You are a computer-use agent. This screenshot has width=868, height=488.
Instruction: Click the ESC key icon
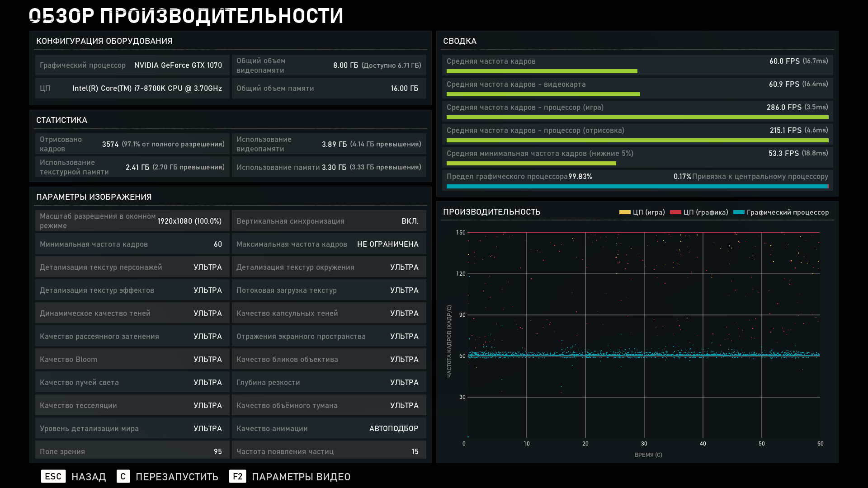coord(53,476)
